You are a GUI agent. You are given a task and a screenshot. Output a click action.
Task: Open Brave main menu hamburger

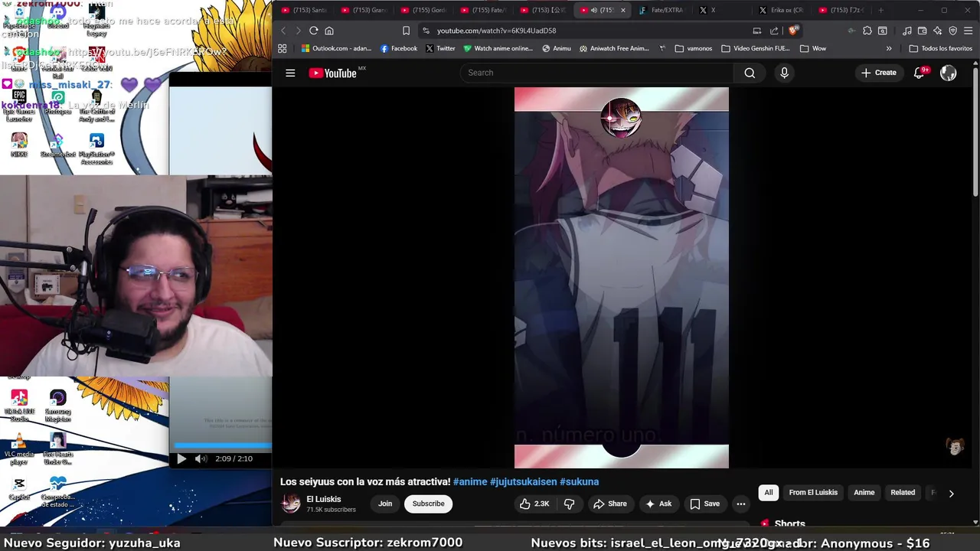click(969, 31)
